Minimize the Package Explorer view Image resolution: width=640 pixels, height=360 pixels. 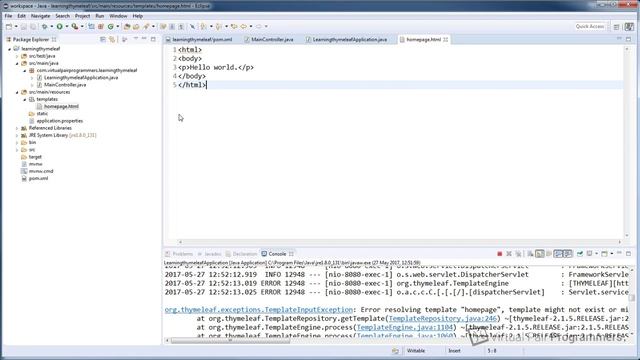(x=144, y=38)
